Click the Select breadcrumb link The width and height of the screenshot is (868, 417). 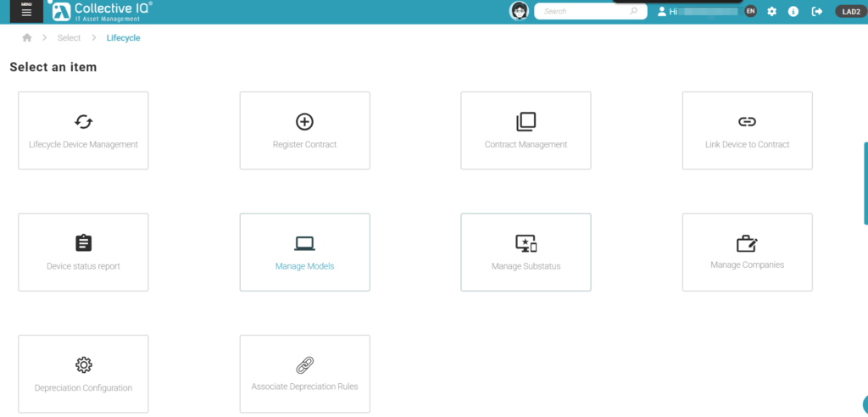tap(69, 38)
